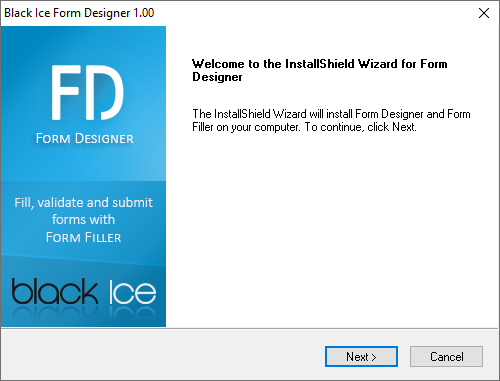This screenshot has height=381, width=500.
Task: Click the Form Designer caption under FD
Action: coord(84,138)
